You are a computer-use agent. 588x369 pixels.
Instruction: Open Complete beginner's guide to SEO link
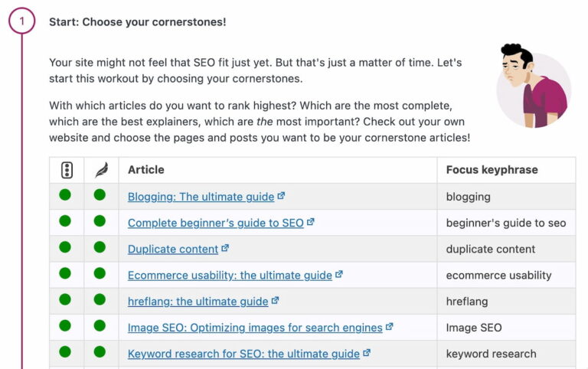[x=216, y=223]
